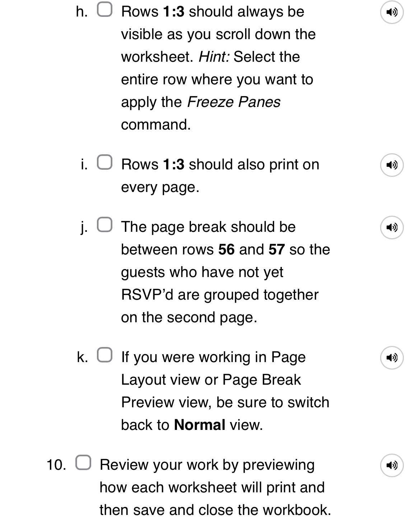This screenshot has height=525, width=420.
Task: Play audio narration for step j
Action: point(392,228)
